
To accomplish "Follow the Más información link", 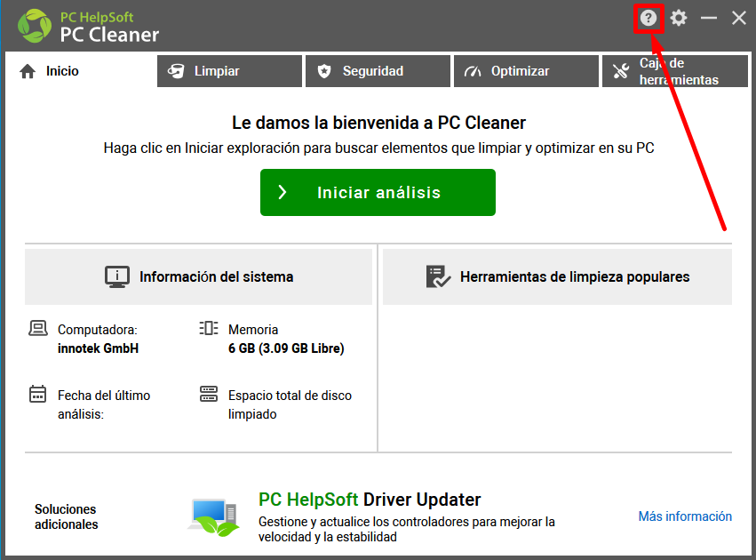I will click(685, 516).
